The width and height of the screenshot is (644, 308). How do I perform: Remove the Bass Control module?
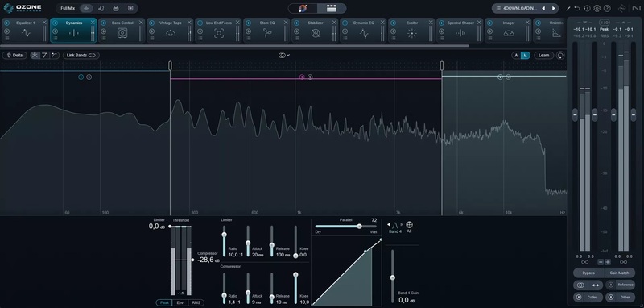pos(141,23)
